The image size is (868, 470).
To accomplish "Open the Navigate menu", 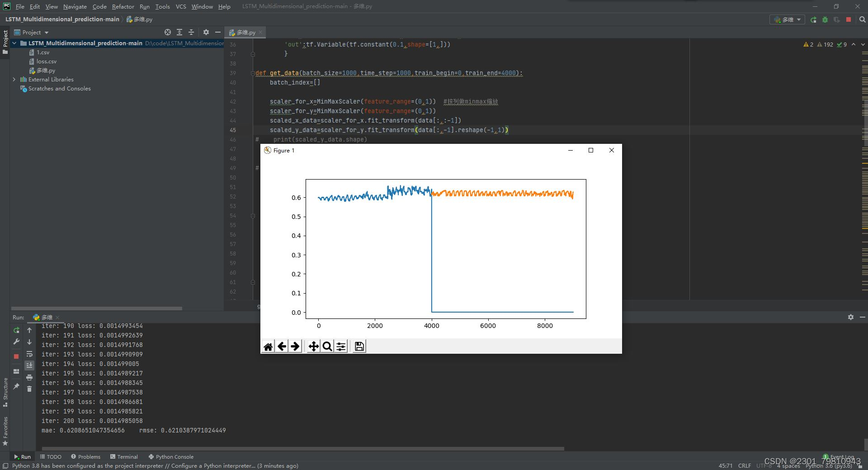I will point(75,6).
